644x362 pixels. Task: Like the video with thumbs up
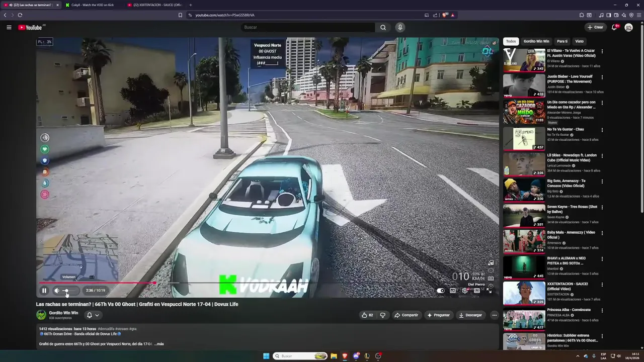coord(367,315)
